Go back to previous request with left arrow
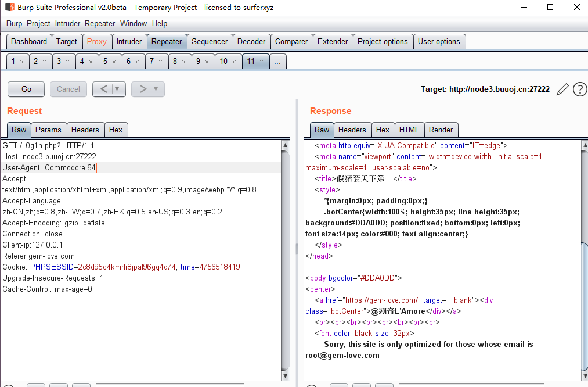Screen dimensions: 588x387 [103, 89]
